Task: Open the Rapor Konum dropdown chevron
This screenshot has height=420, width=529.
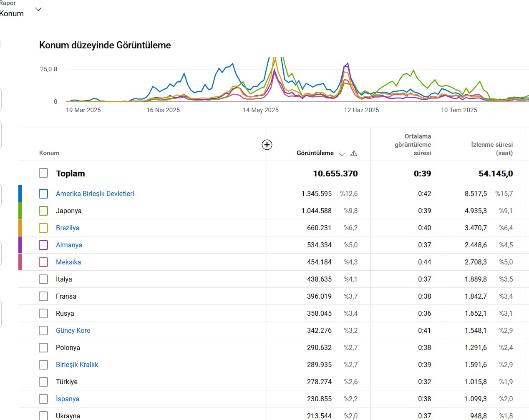Action: pos(38,9)
